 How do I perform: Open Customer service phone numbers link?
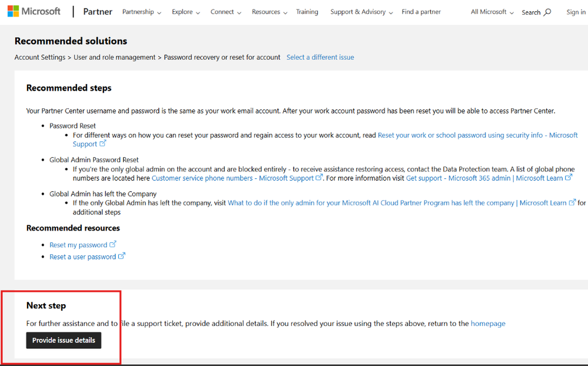(x=232, y=178)
